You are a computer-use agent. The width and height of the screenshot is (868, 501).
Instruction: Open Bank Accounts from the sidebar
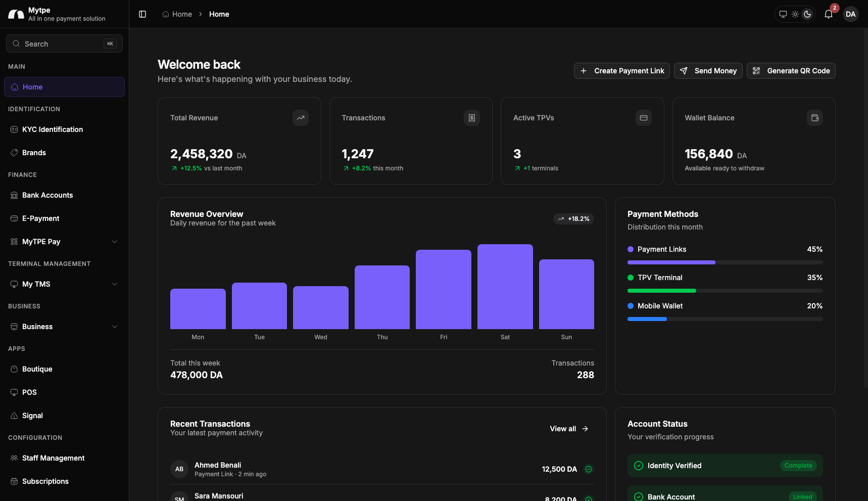[x=47, y=195]
